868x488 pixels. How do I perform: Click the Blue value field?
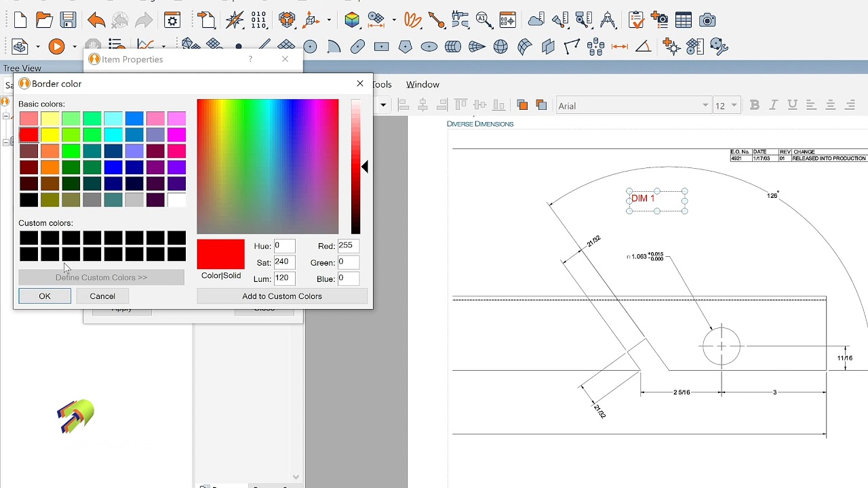click(348, 278)
